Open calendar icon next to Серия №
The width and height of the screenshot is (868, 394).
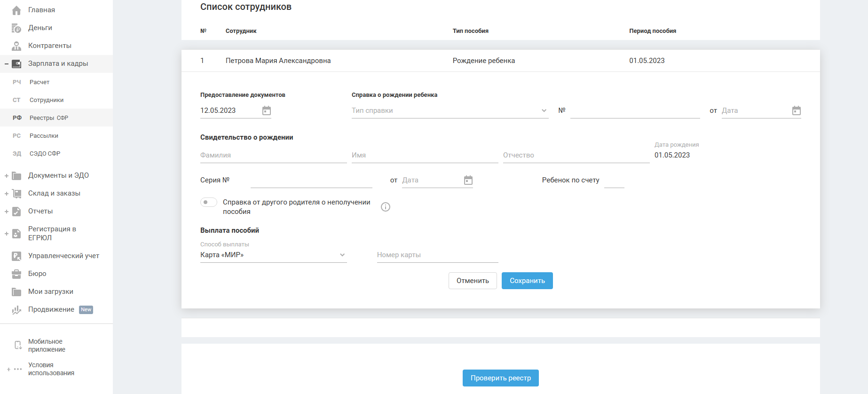(468, 181)
